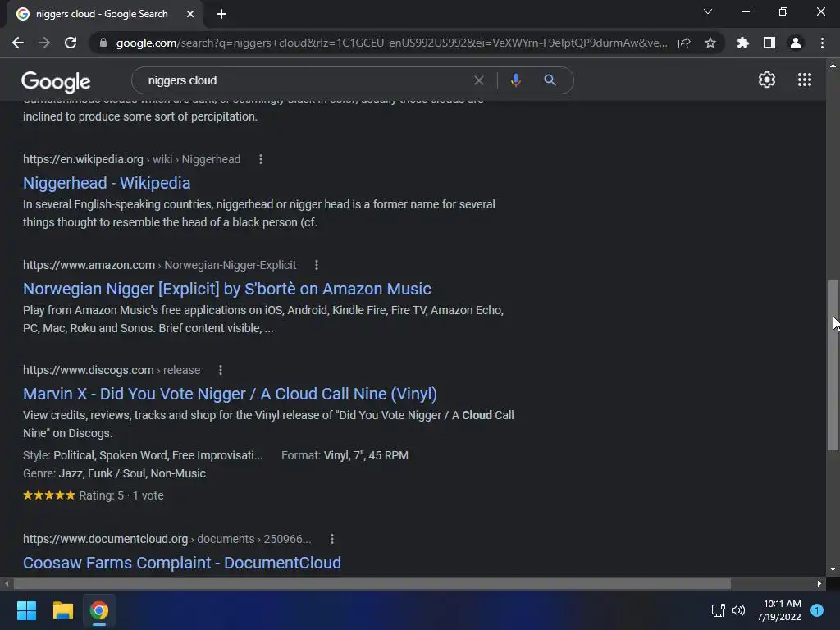Click the vertical scrollbar up arrow
840x630 pixels.
tap(833, 66)
